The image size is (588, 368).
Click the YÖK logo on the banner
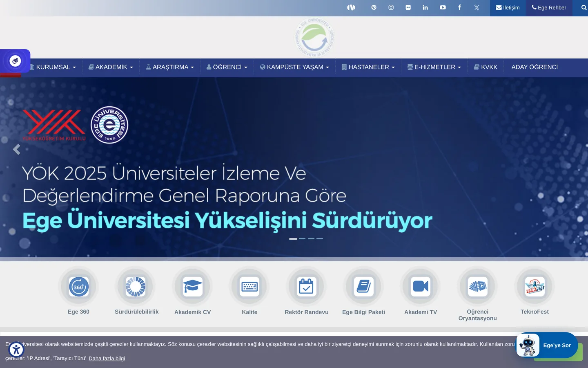point(54,125)
